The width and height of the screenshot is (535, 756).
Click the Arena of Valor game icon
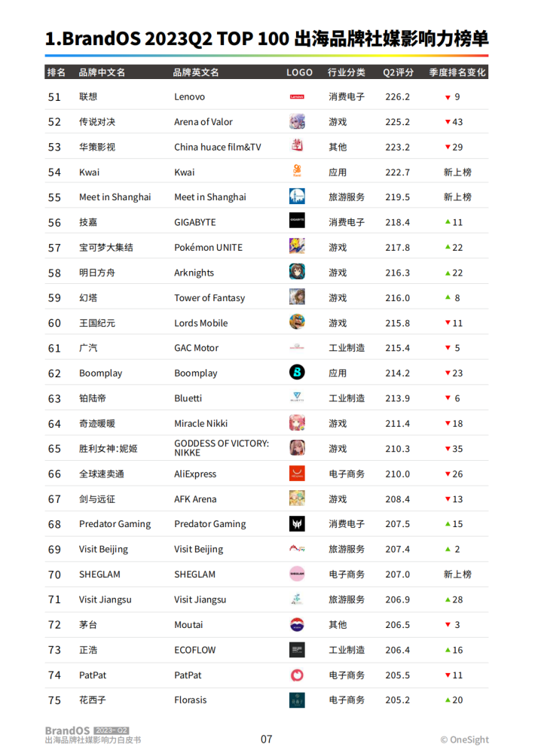297,121
